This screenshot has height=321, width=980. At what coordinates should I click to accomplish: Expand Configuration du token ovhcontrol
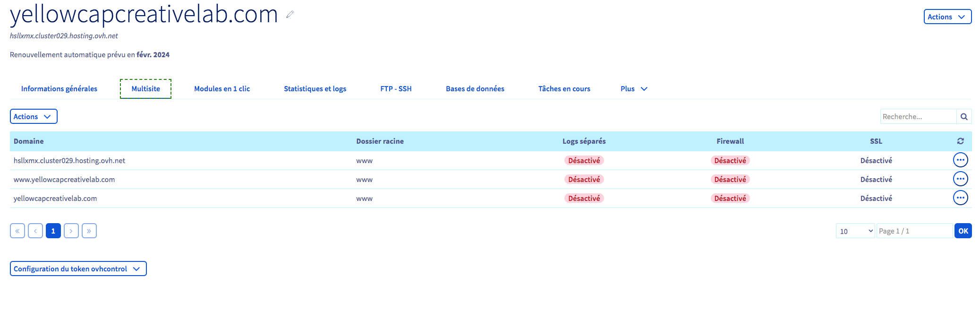tap(78, 269)
